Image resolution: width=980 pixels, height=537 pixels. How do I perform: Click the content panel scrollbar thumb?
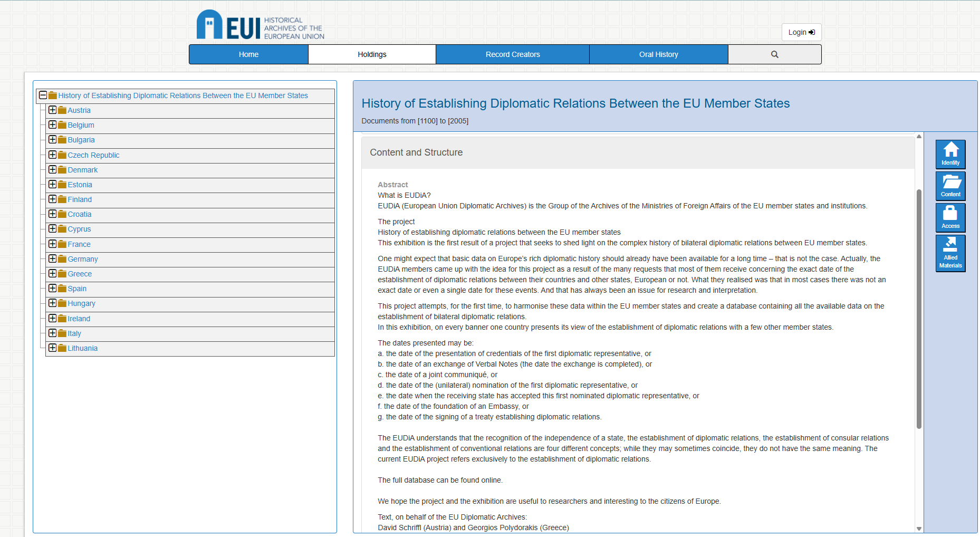919,309
